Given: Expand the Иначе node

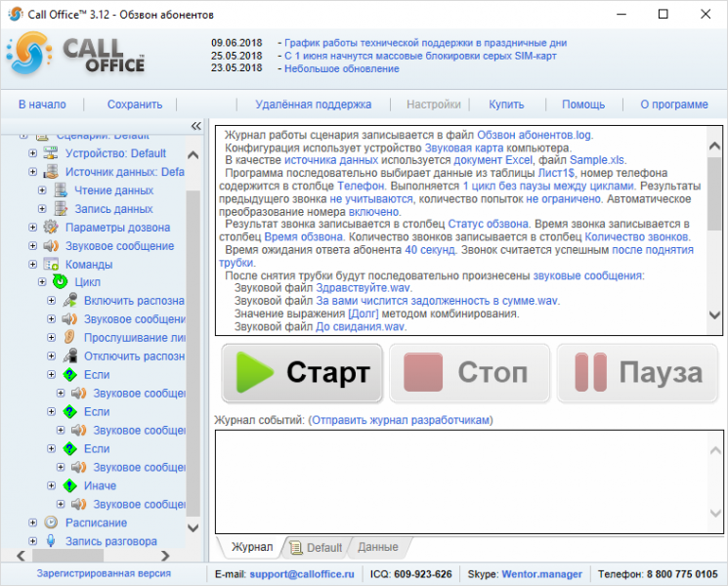Looking at the screenshot, I should point(52,485).
